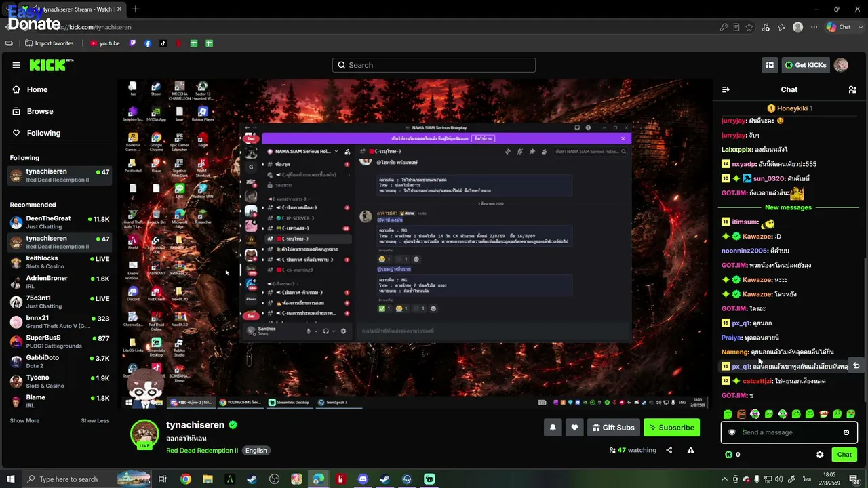Focus the Send a message field
This screenshot has height=488, width=868.
point(789,432)
